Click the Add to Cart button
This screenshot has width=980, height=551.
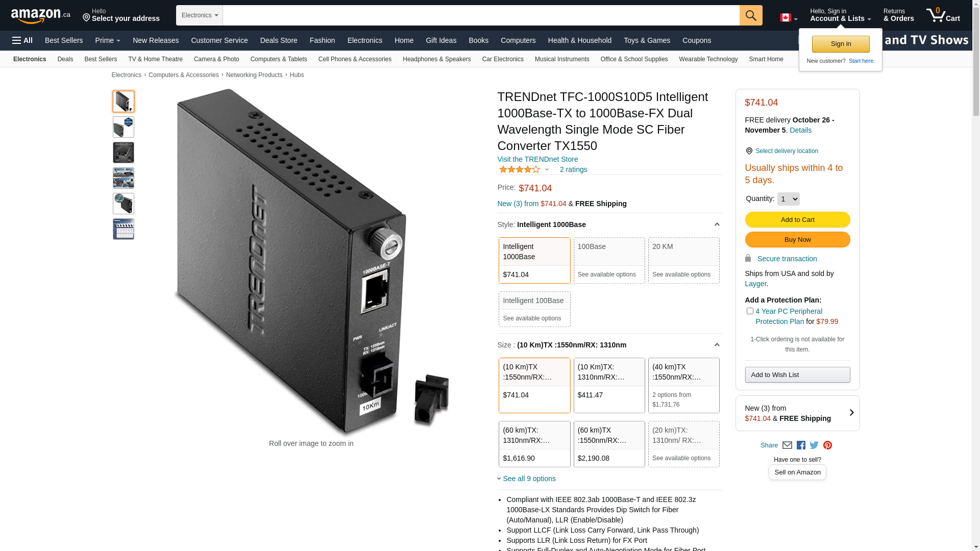pyautogui.click(x=797, y=220)
